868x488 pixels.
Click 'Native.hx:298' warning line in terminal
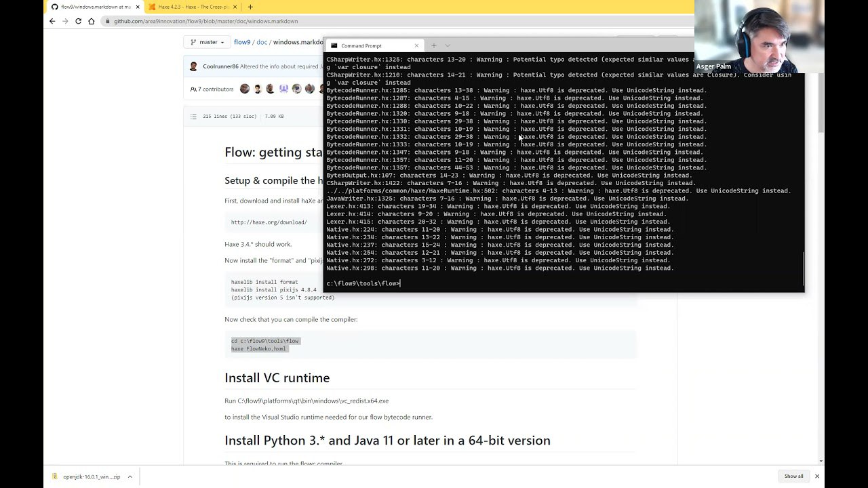(500, 268)
